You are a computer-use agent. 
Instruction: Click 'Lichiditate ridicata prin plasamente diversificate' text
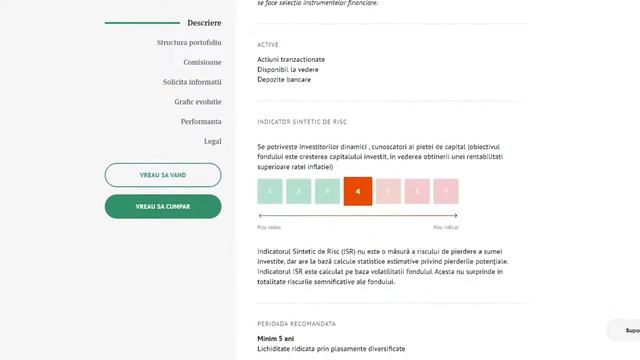[x=331, y=349]
